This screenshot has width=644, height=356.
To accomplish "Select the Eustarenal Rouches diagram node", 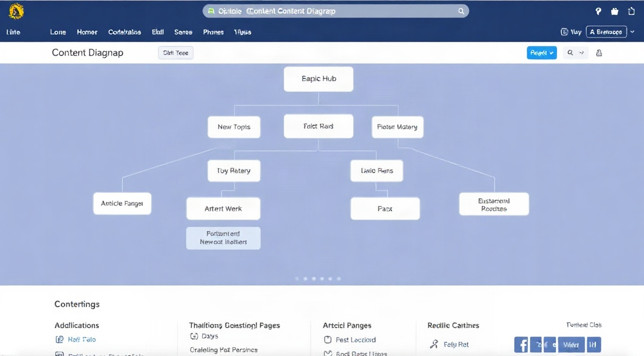I will pos(494,204).
